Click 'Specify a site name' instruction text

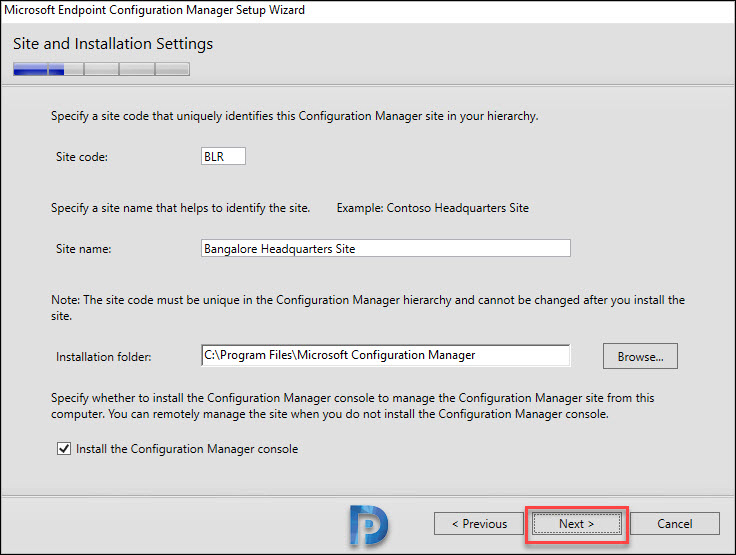(x=180, y=208)
